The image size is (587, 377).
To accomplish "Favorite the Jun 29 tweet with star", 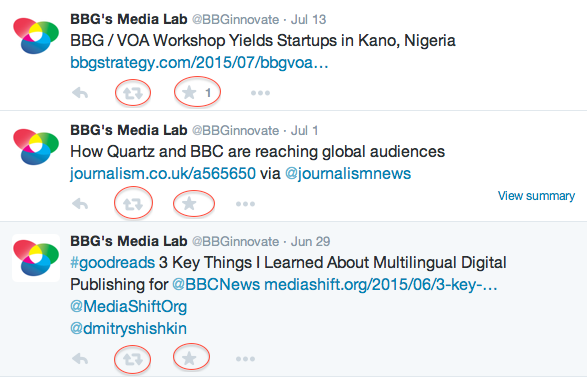I will [189, 359].
